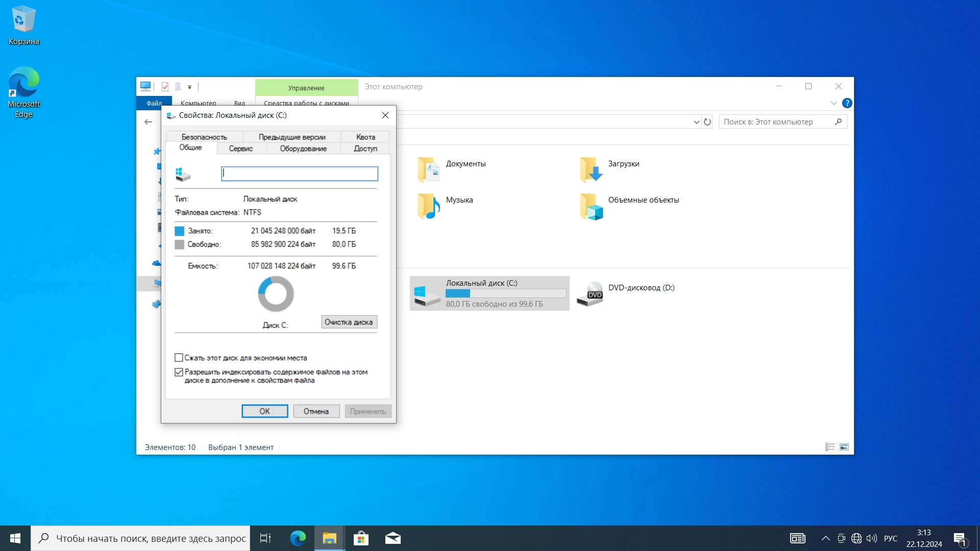
Task: Select the General (Общие) tab
Action: pyautogui.click(x=190, y=147)
